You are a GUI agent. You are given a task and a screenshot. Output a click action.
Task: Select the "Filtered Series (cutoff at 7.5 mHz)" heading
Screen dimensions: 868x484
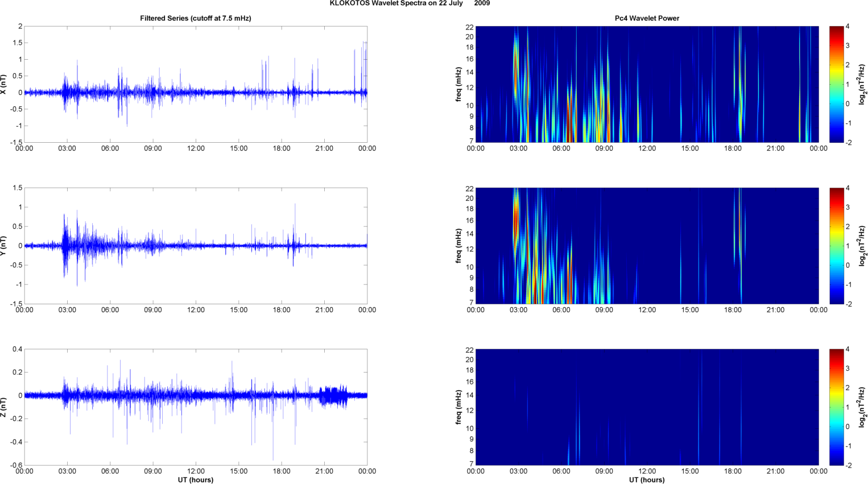196,18
